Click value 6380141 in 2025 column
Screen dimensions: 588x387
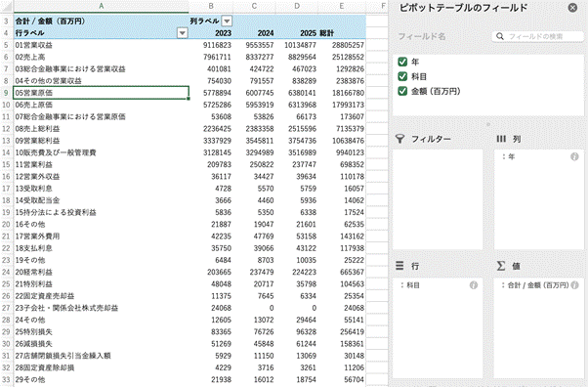297,93
